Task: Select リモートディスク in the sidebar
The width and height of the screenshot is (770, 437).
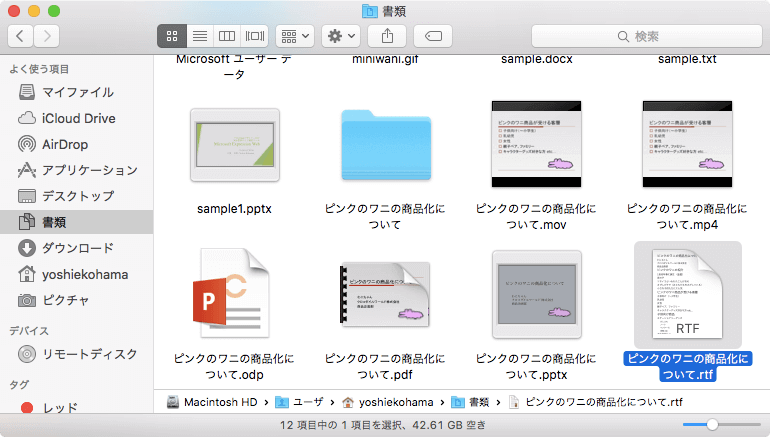Action: coord(77,354)
